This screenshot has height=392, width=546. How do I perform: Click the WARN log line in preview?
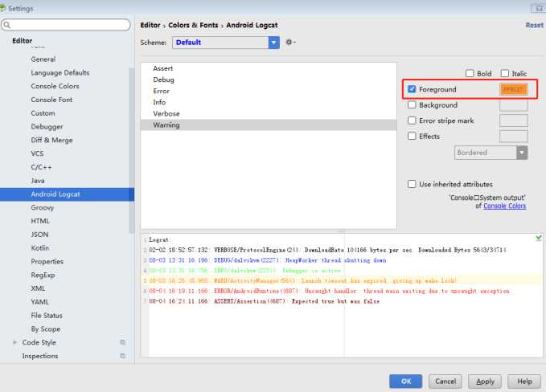click(302, 280)
